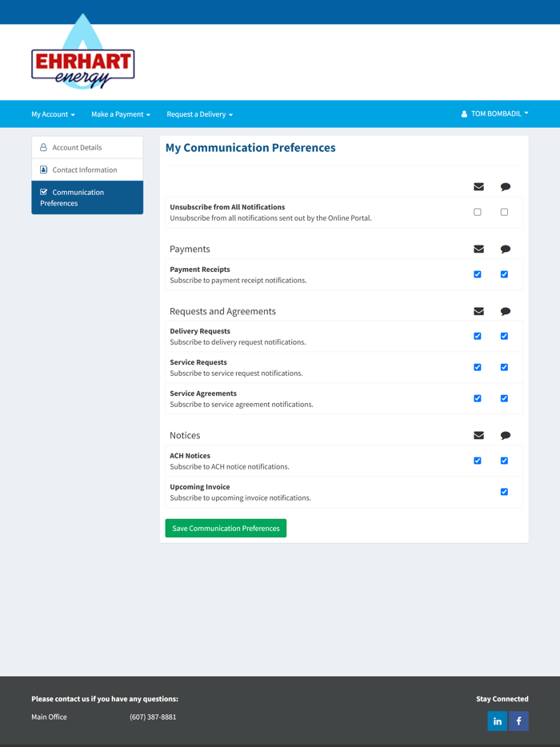
Task: Check text Unsubscribe from All Notifications box
Action: click(504, 212)
